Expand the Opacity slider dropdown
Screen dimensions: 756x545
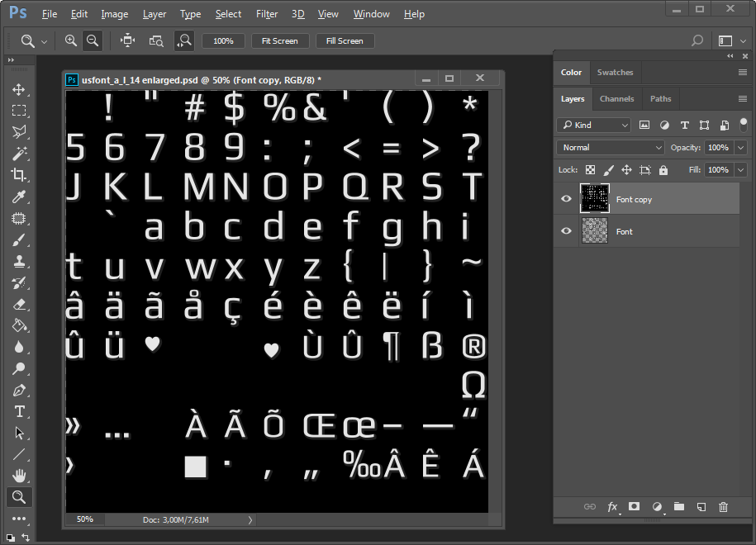click(741, 148)
